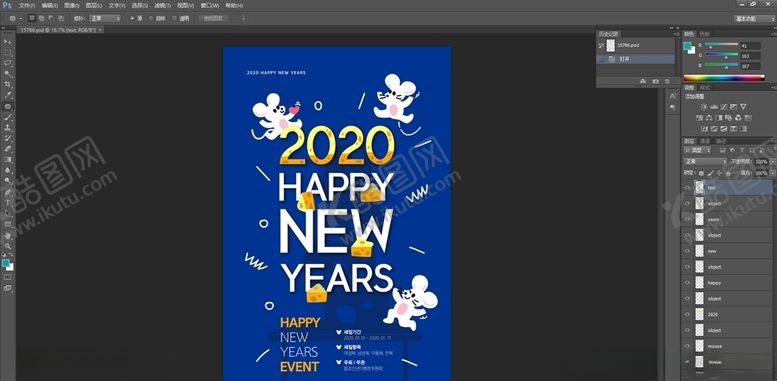This screenshot has width=777, height=381.
Task: Select the Blur tool
Action: [8, 170]
